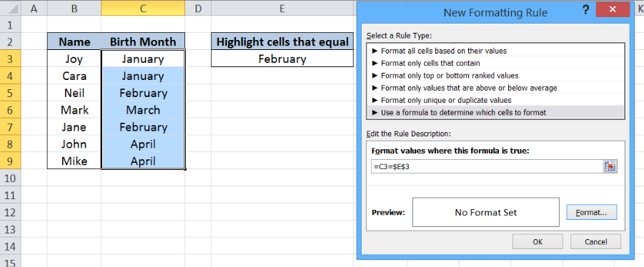This screenshot has height=267, width=644.
Task: Select column C header
Action: pyautogui.click(x=143, y=8)
